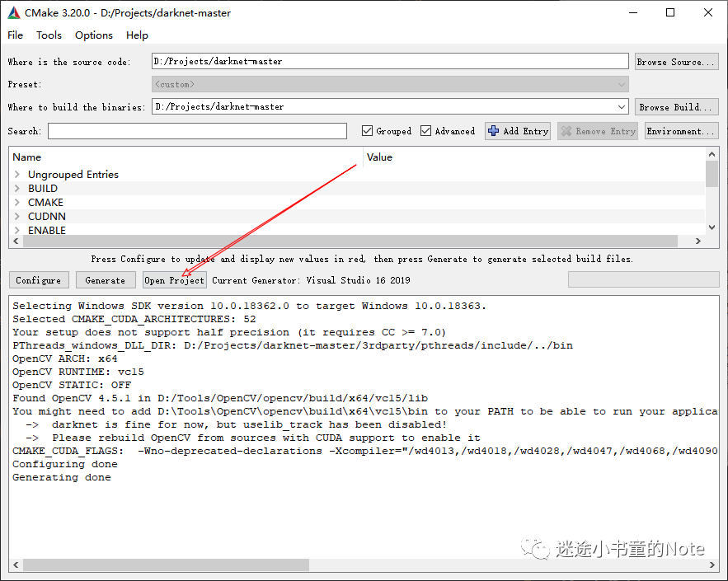Expand the BUILD group
This screenshot has width=728, height=581.
(x=17, y=189)
